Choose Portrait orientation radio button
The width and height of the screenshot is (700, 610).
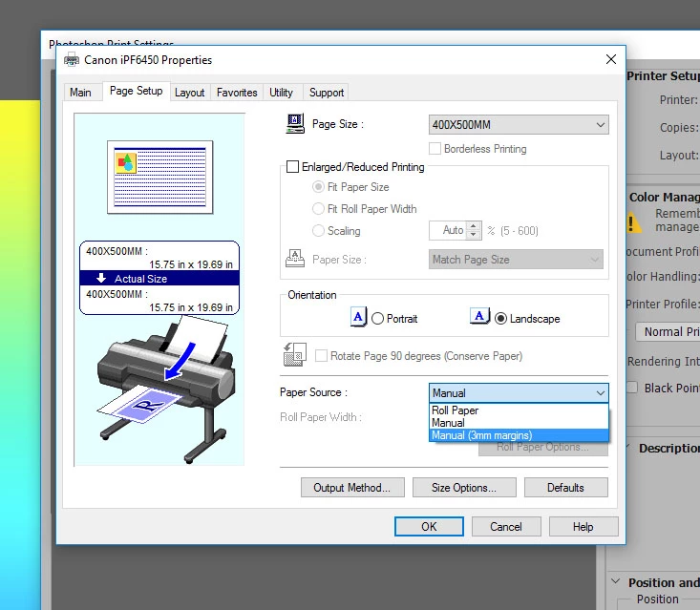377,319
